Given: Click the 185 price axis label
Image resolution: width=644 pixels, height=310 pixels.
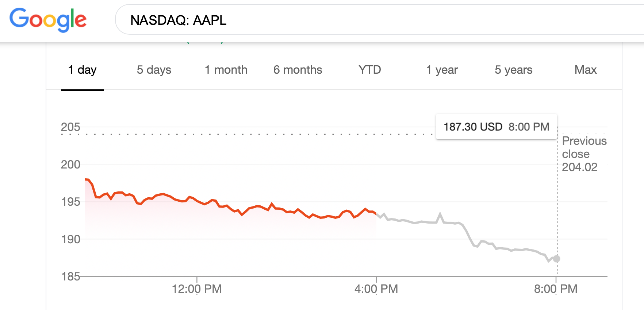Looking at the screenshot, I should (x=70, y=276).
